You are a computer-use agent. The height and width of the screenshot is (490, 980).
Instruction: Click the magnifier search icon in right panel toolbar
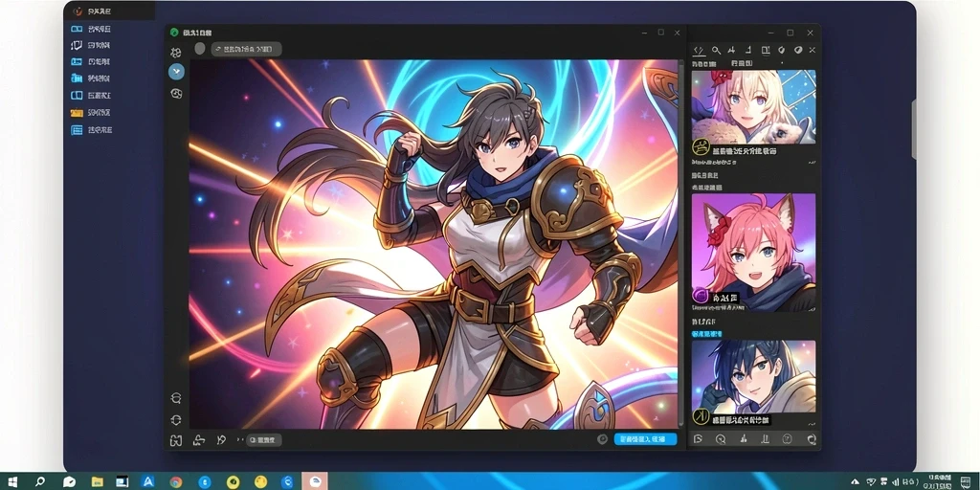coord(716,51)
